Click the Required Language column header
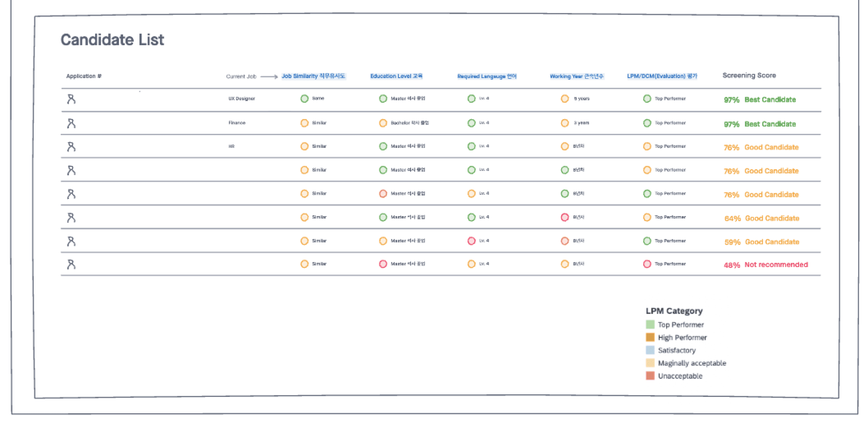This screenshot has width=868, height=421. pyautogui.click(x=487, y=76)
